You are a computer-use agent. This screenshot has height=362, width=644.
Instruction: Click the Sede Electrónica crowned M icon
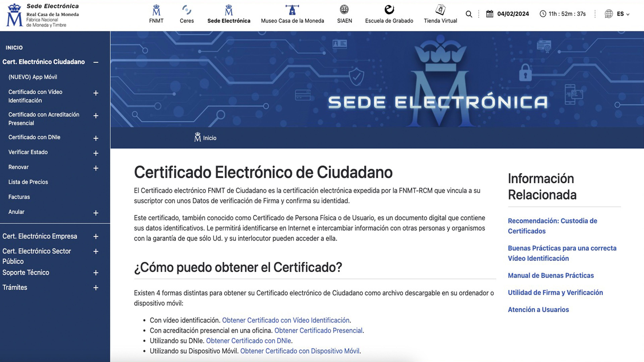click(229, 10)
